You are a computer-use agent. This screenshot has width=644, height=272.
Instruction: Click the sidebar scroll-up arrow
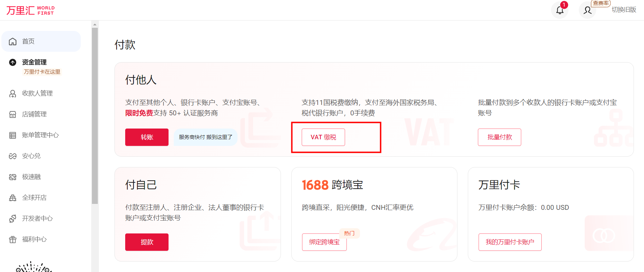pyautogui.click(x=95, y=24)
